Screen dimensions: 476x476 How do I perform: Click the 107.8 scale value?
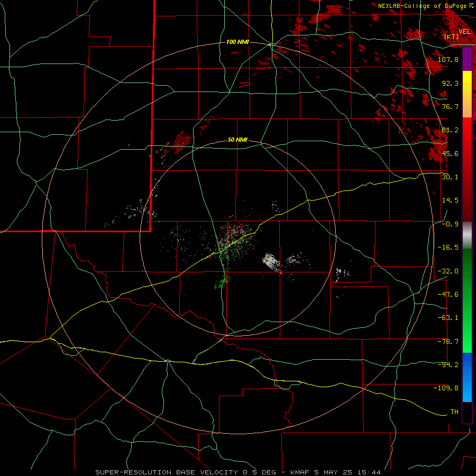pyautogui.click(x=448, y=59)
